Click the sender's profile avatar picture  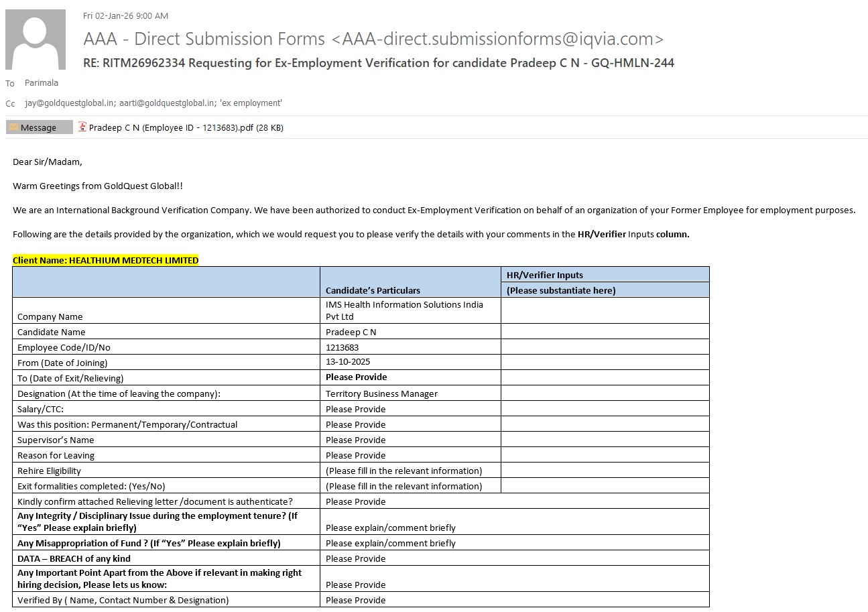click(36, 40)
